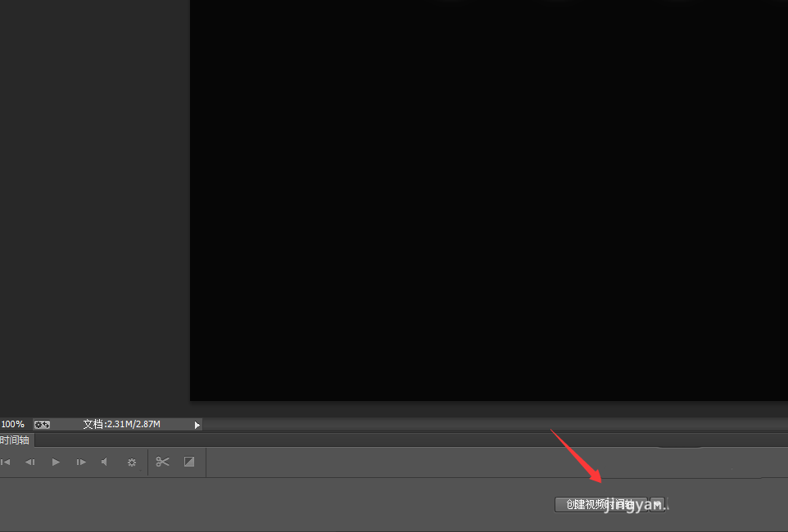Click the 创建视频时间轴 button
The image size is (788, 532).
point(601,504)
